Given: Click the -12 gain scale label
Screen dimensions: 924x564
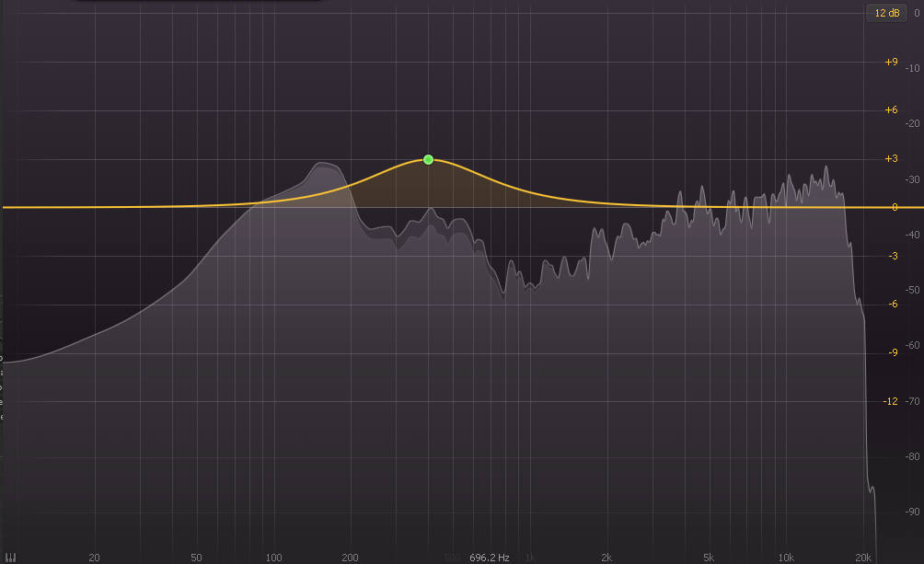Looking at the screenshot, I should 891,402.
